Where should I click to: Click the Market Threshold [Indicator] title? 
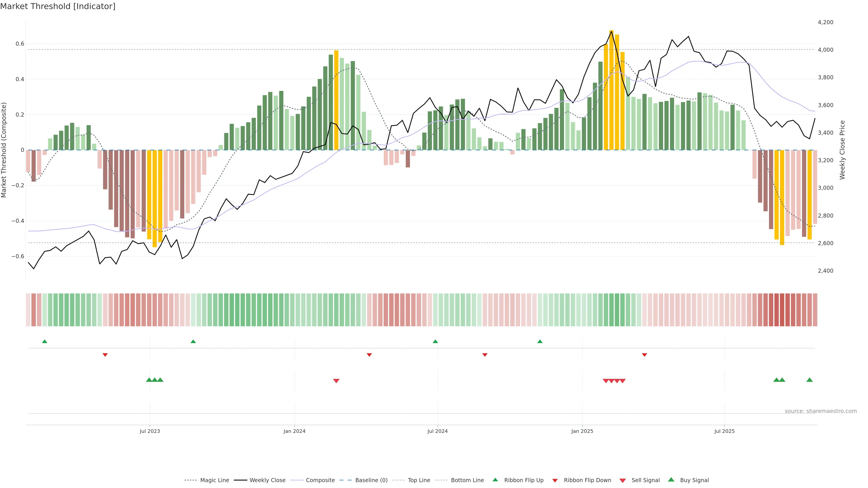coord(58,6)
